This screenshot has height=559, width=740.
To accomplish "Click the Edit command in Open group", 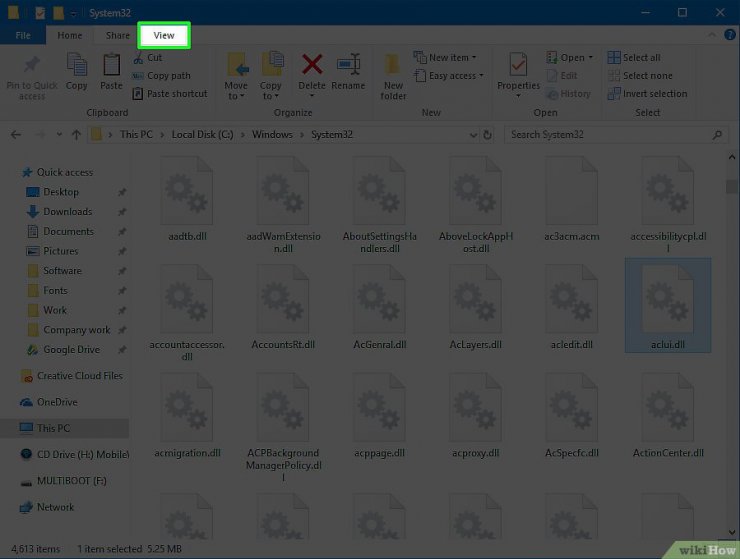I will click(x=562, y=76).
